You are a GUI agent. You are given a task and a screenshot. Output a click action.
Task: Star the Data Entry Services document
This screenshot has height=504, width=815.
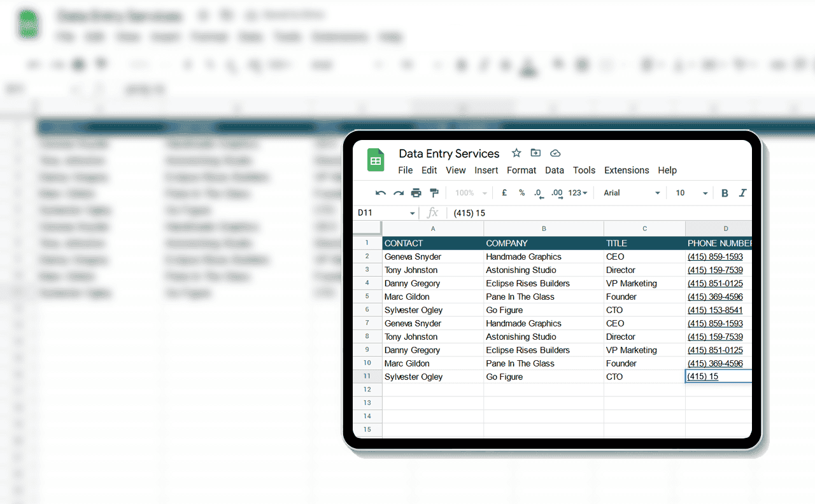[x=516, y=153]
